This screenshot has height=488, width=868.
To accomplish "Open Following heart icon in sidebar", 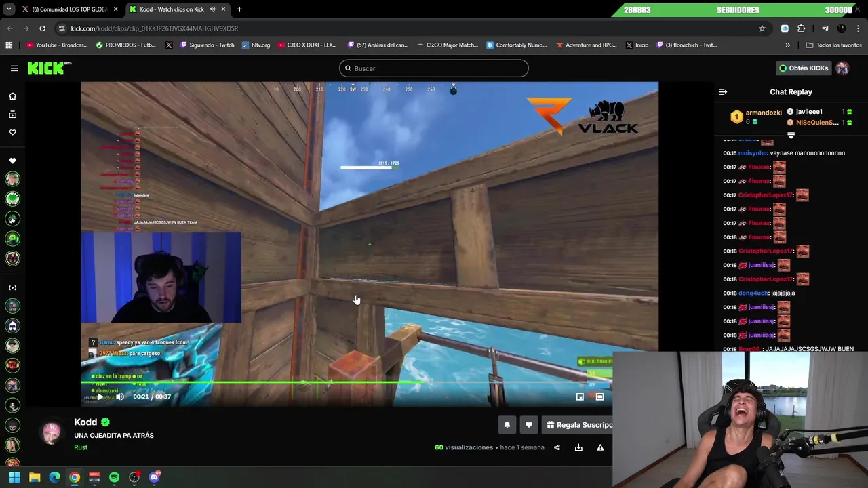I will coord(12,132).
